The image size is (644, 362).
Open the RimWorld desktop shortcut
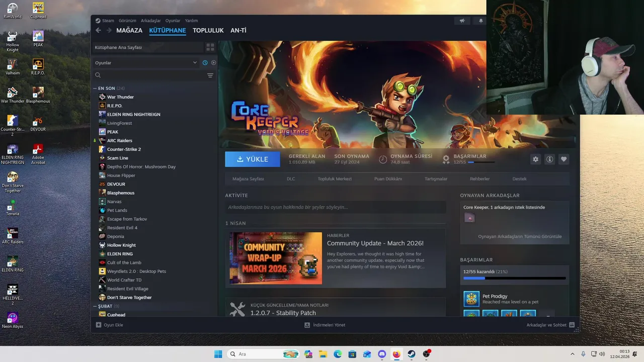pos(13,11)
